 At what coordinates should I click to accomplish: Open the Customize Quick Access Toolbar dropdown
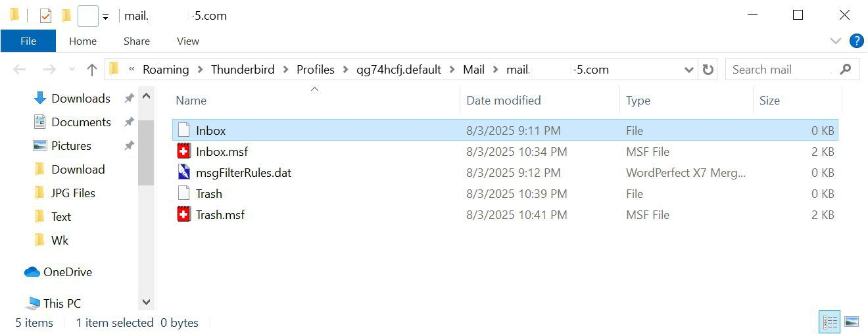(x=105, y=17)
